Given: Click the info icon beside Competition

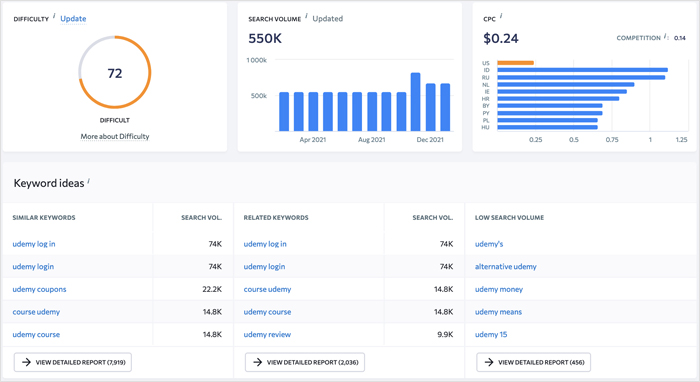Looking at the screenshot, I should pos(664,36).
